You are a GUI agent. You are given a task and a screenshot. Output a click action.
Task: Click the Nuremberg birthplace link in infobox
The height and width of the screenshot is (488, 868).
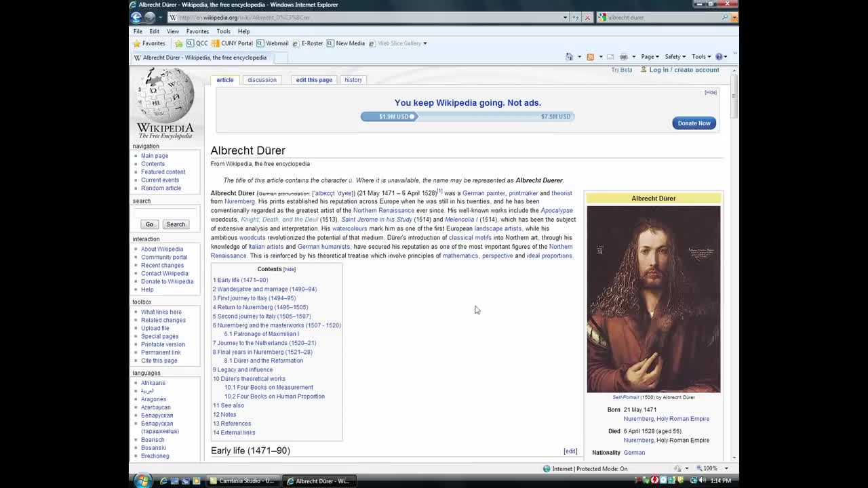click(638, 419)
